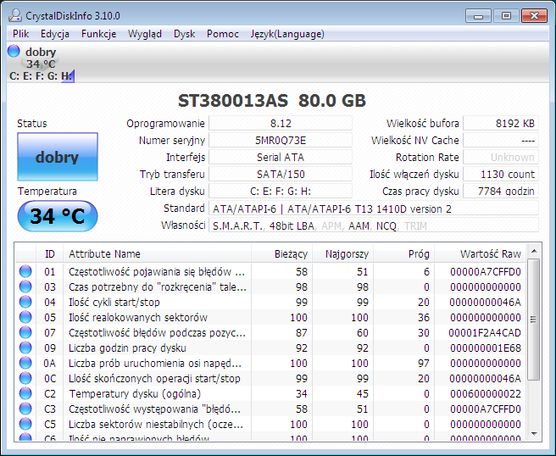Select row 'Ilość realokowanych sektorów'
556x456 pixels.
(271, 317)
